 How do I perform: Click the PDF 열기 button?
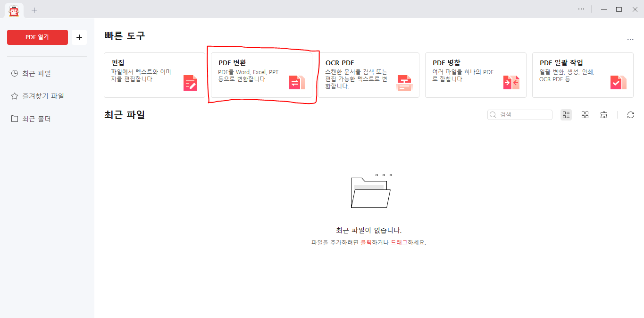coord(37,37)
